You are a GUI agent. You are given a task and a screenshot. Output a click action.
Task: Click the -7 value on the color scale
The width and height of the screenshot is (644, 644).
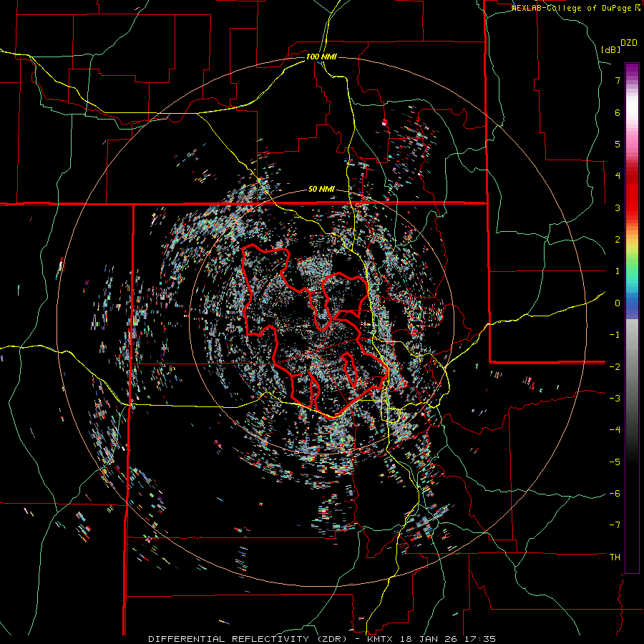coord(615,525)
